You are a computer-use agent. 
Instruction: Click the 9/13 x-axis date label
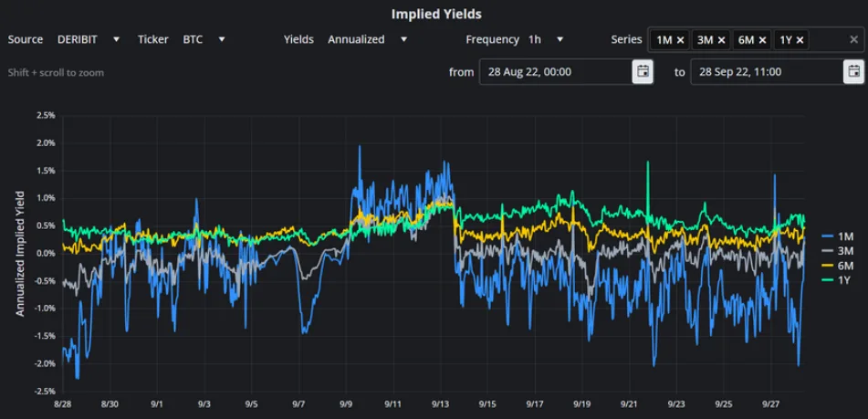pyautogui.click(x=441, y=404)
